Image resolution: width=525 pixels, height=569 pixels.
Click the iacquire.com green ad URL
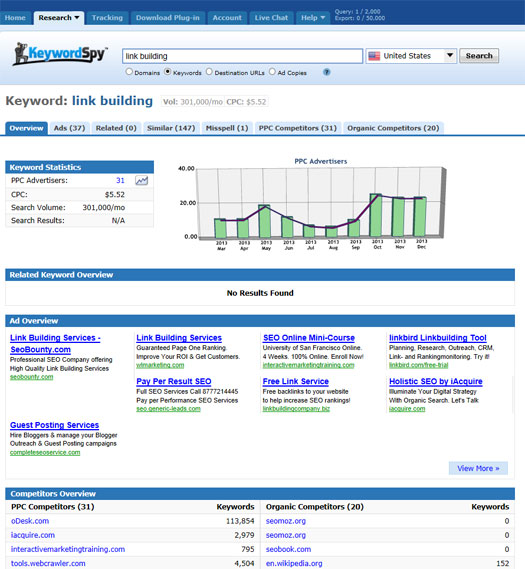407,409
